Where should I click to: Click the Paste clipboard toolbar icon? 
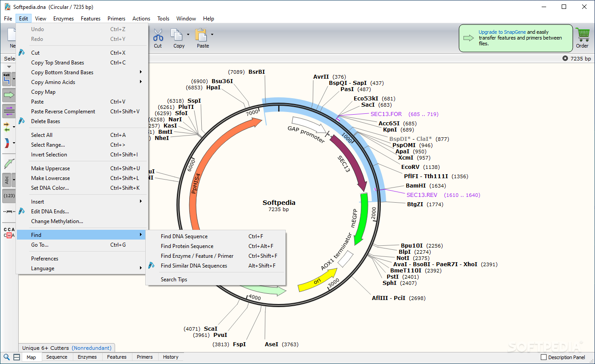coord(201,35)
